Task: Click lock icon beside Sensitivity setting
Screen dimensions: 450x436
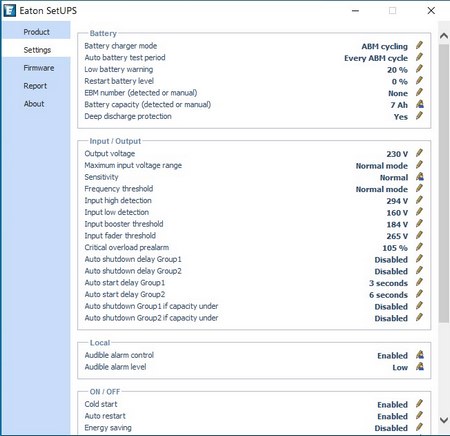Action: click(420, 177)
